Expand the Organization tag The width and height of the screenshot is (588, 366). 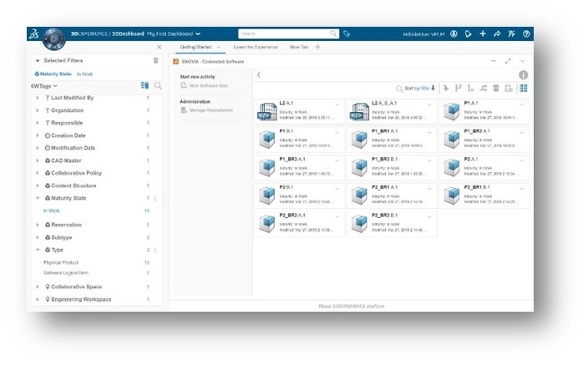(x=37, y=110)
